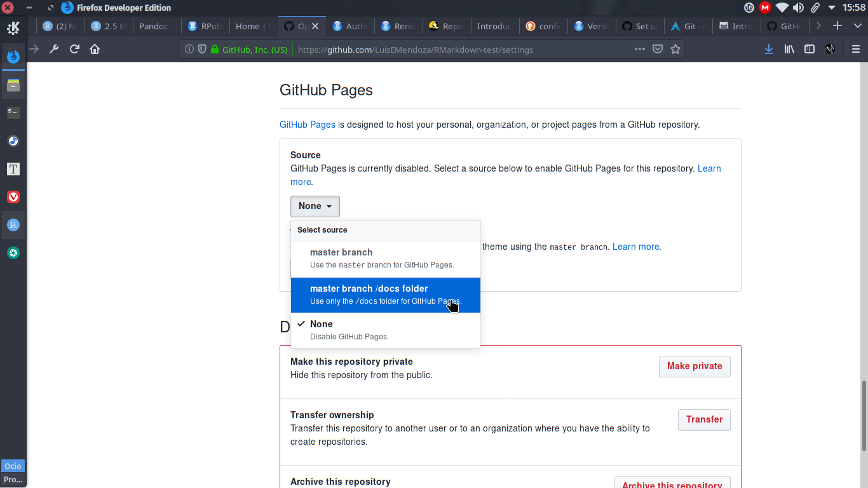Launch Vivaldi browser from the dock
Viewport: 868px width, 488px height.
(13, 197)
